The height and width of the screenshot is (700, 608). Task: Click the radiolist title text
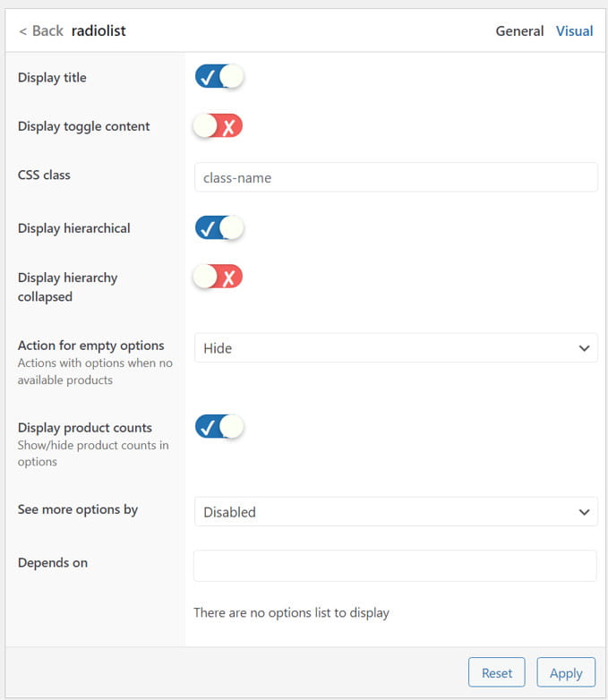coord(98,30)
